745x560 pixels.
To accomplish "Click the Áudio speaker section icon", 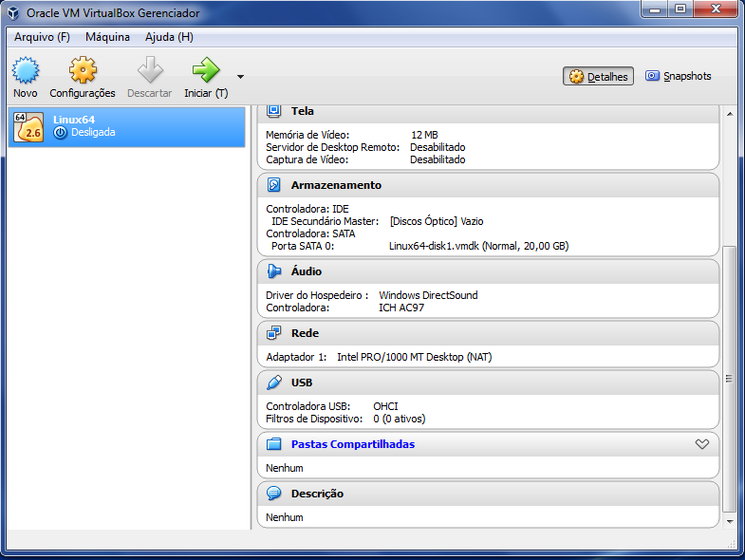I will [x=273, y=271].
